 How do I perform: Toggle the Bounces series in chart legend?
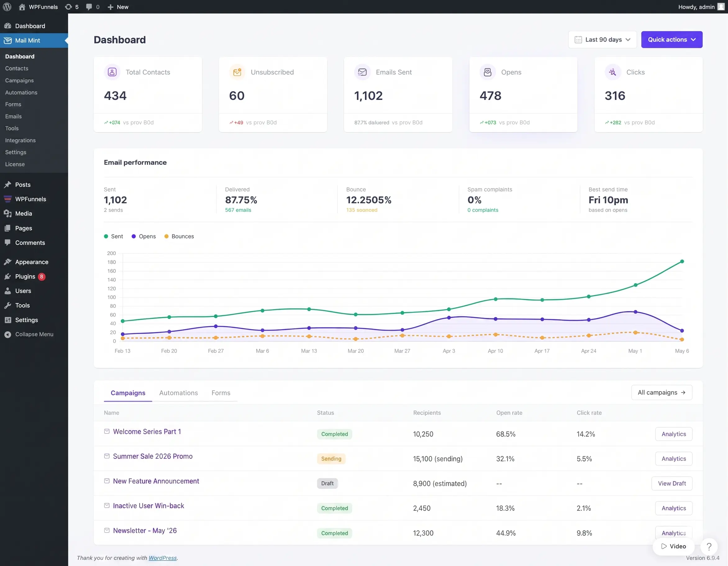pyautogui.click(x=179, y=236)
